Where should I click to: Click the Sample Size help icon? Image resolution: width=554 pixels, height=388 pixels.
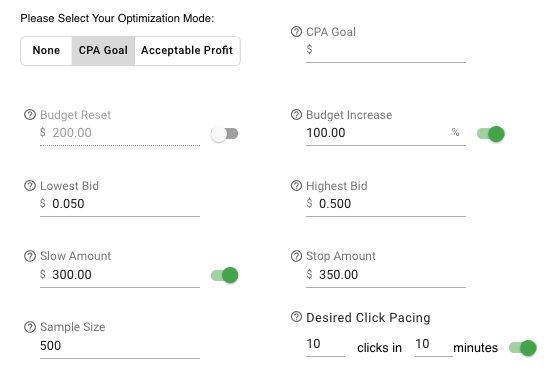coord(30,327)
